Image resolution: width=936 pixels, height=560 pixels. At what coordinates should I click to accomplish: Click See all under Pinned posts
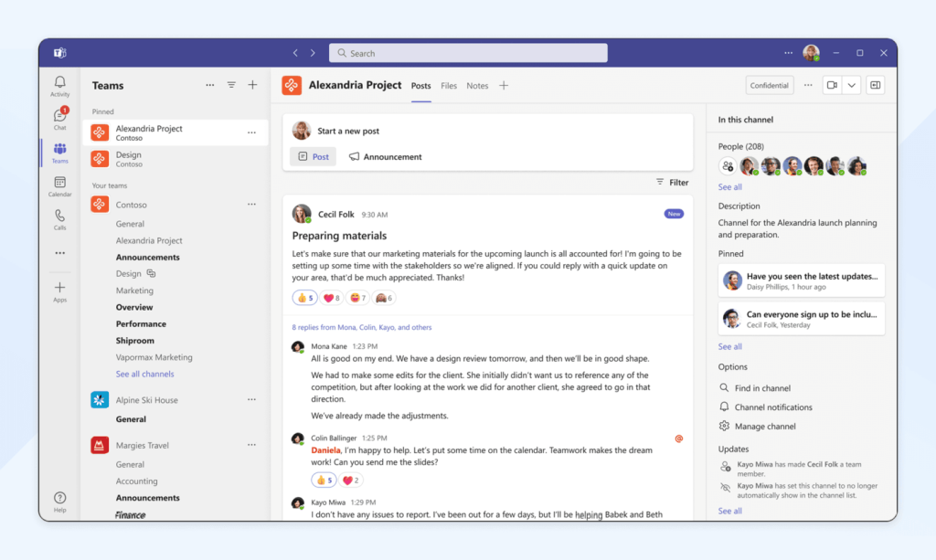(730, 346)
